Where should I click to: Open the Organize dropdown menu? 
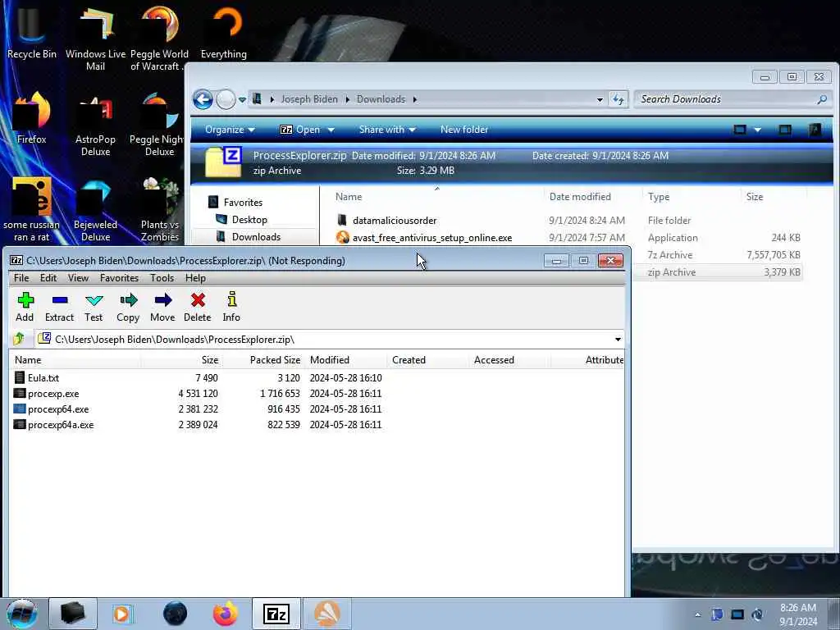[230, 130]
